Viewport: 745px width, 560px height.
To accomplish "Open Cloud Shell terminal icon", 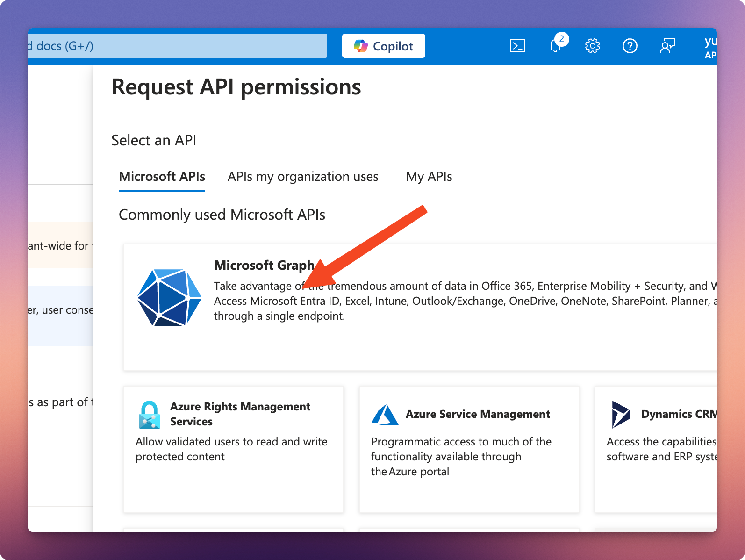I will pyautogui.click(x=517, y=46).
